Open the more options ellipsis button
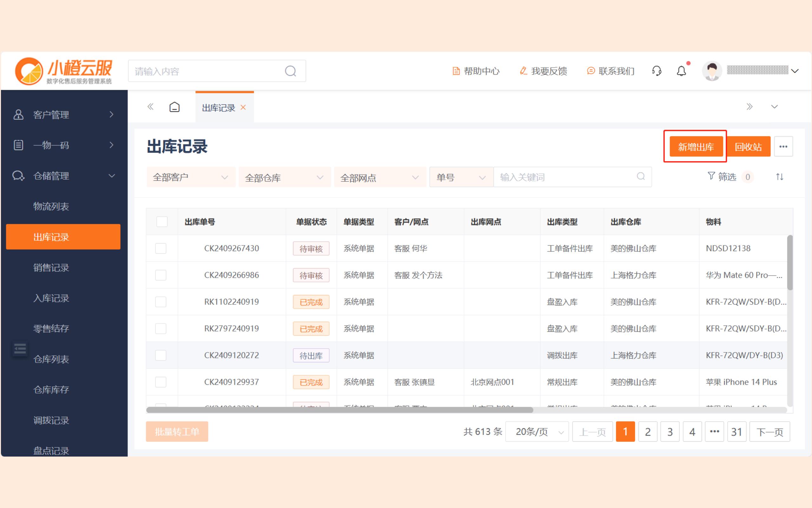The image size is (812, 508). tap(783, 146)
